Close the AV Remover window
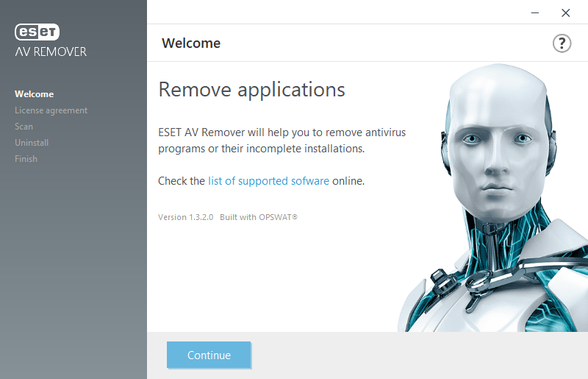 tap(565, 13)
